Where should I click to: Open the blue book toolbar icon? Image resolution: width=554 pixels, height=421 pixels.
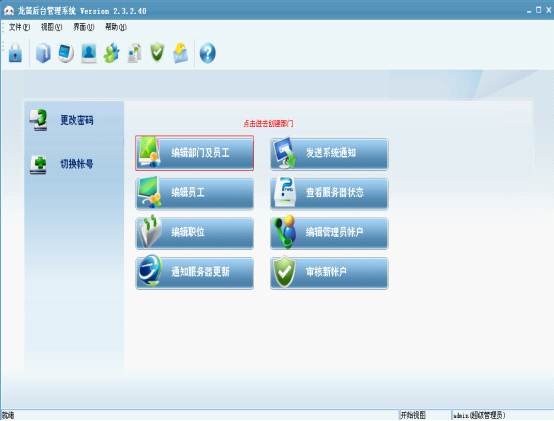pos(43,53)
